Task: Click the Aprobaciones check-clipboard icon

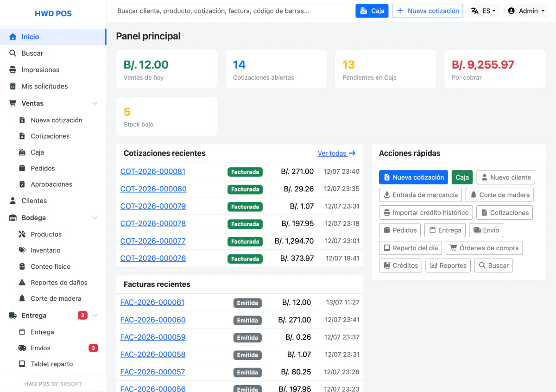Action: tap(22, 184)
